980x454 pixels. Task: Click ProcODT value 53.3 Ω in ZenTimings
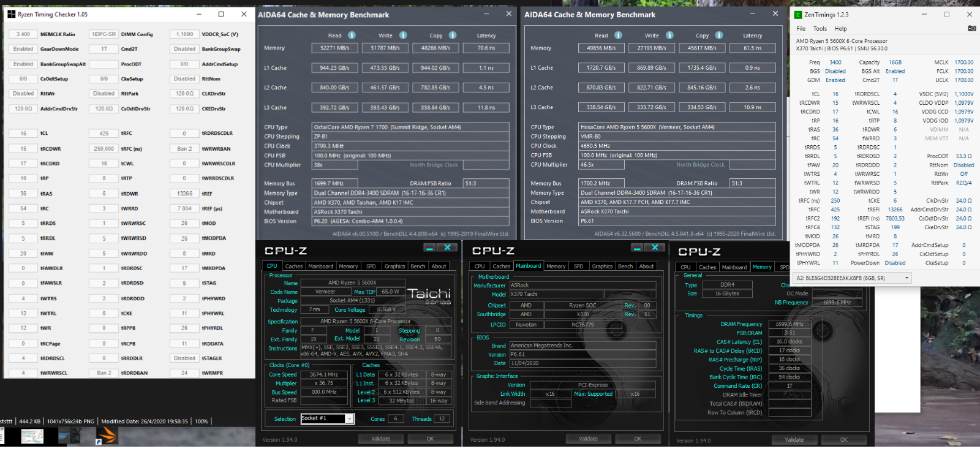[x=964, y=156]
